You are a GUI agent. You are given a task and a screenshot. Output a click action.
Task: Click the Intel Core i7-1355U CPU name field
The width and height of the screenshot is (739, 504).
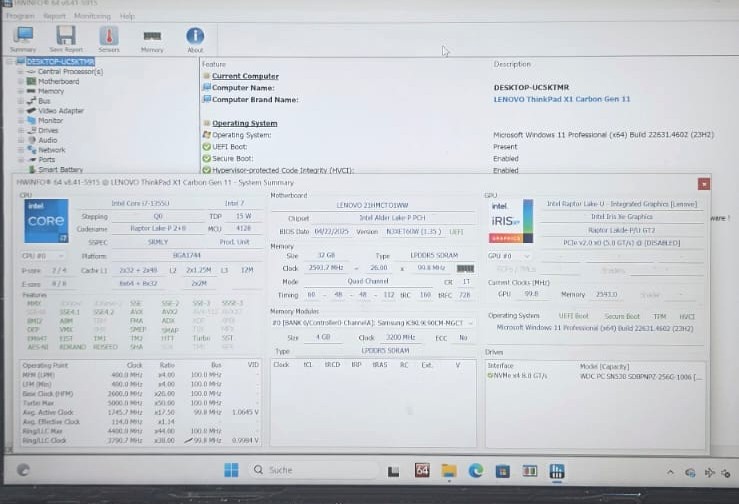tap(140, 204)
